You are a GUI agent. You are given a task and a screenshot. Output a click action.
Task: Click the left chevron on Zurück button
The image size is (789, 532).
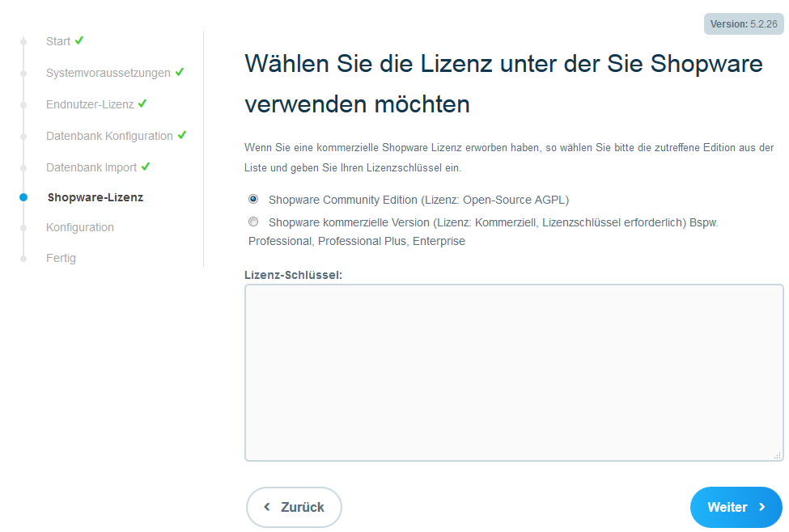tap(267, 507)
